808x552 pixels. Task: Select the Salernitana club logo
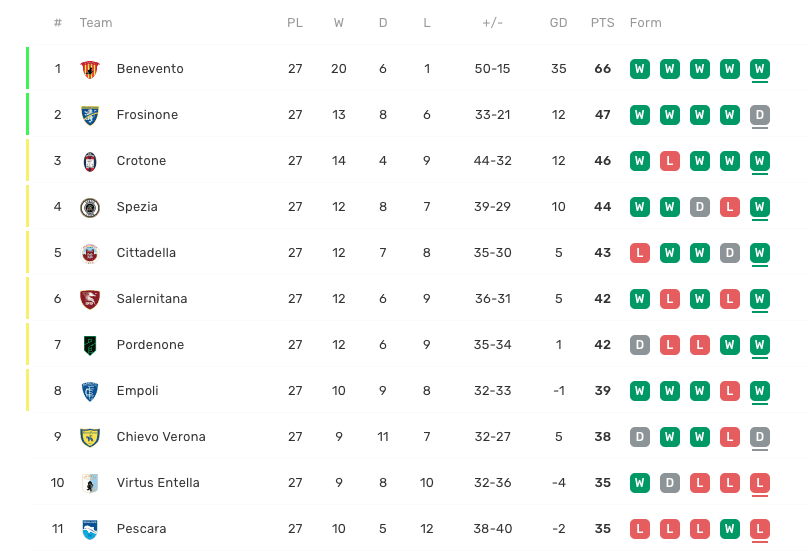pos(90,299)
